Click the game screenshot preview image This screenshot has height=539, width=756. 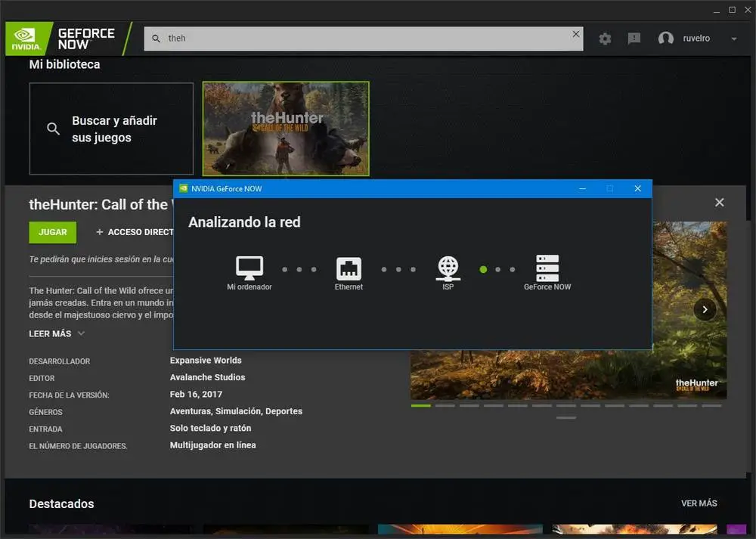(569, 374)
